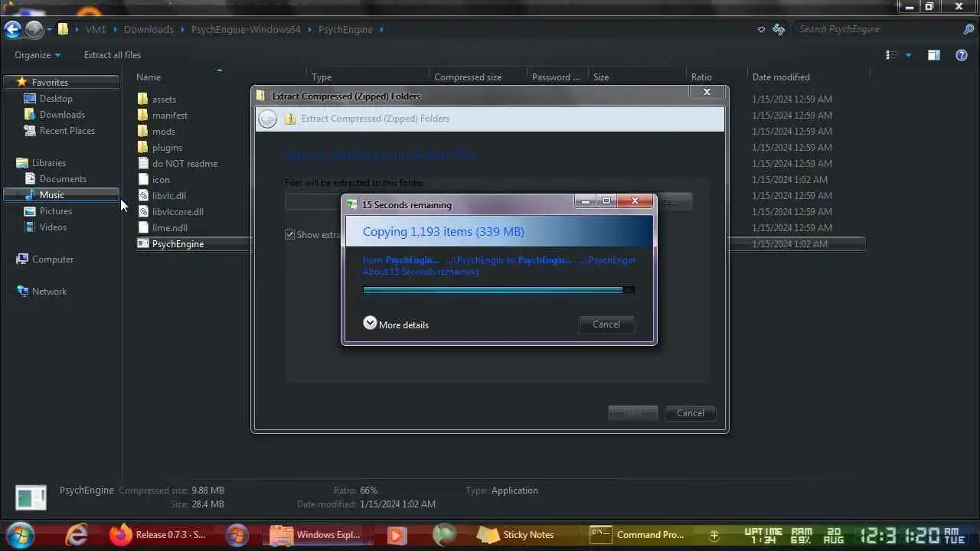Expand the Downloads breadcrumb arrow
980x551 pixels.
point(183,29)
